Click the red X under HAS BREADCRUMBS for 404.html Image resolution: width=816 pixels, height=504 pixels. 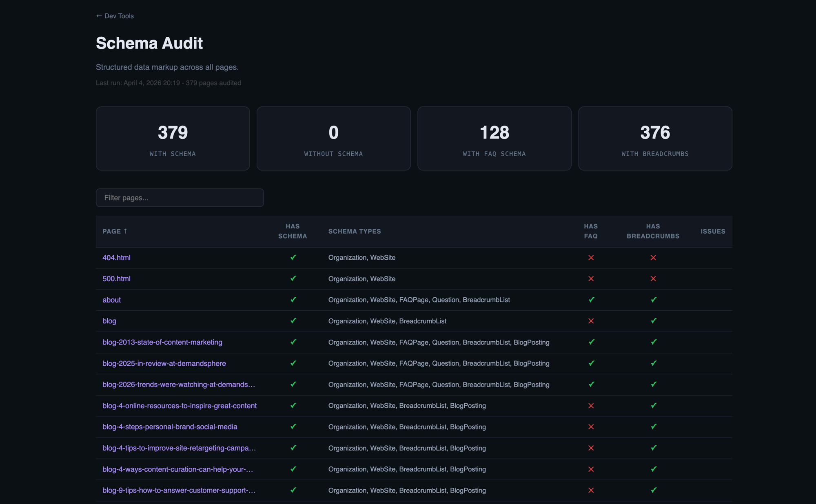coord(653,257)
